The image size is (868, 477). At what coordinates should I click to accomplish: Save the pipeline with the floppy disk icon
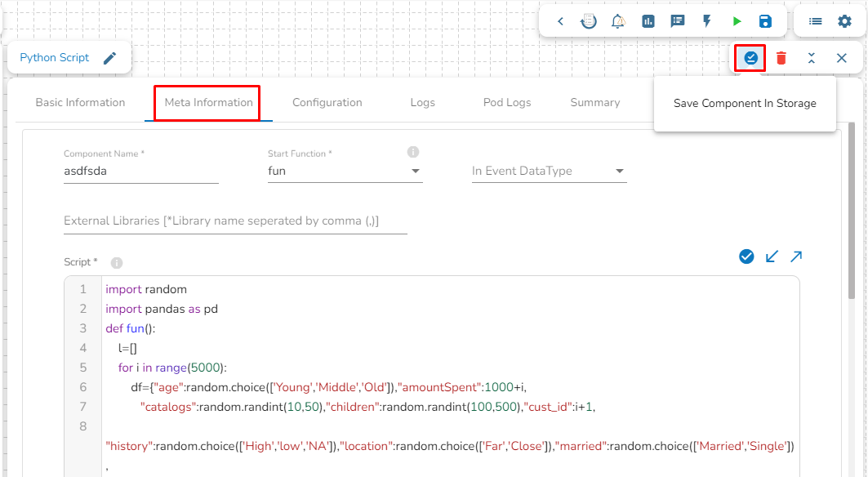[x=765, y=21]
